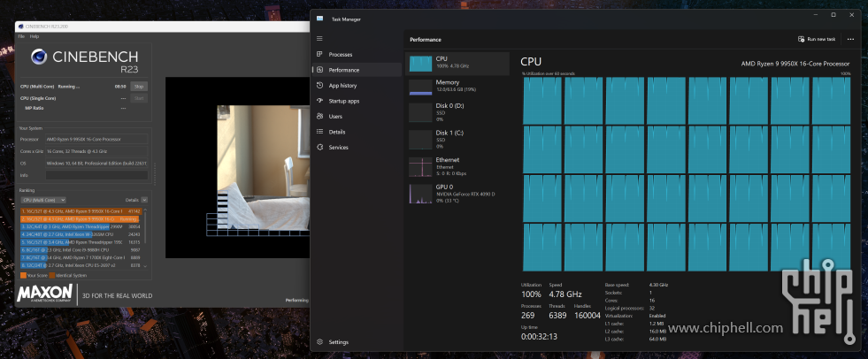Viewport: 868px width, 359px height.
Task: Click the ranking list scroll-down arrow
Action: 146,266
